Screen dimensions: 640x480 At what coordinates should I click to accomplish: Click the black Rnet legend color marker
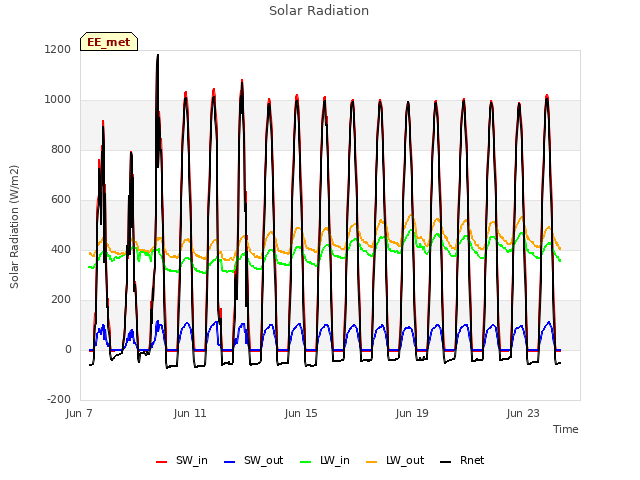(446, 462)
